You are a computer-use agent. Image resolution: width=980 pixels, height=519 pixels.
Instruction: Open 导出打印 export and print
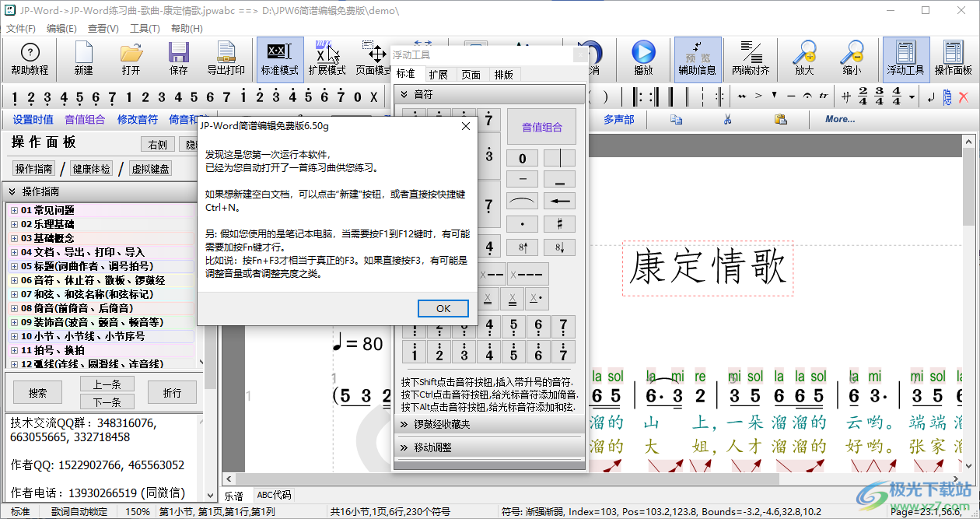pyautogui.click(x=226, y=59)
